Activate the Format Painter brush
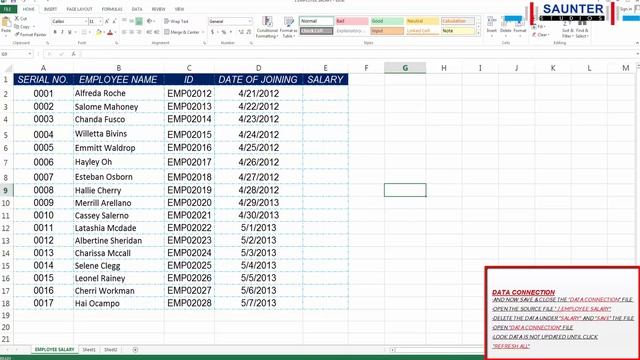Viewport: 640px width, 360px height. (x=17, y=35)
